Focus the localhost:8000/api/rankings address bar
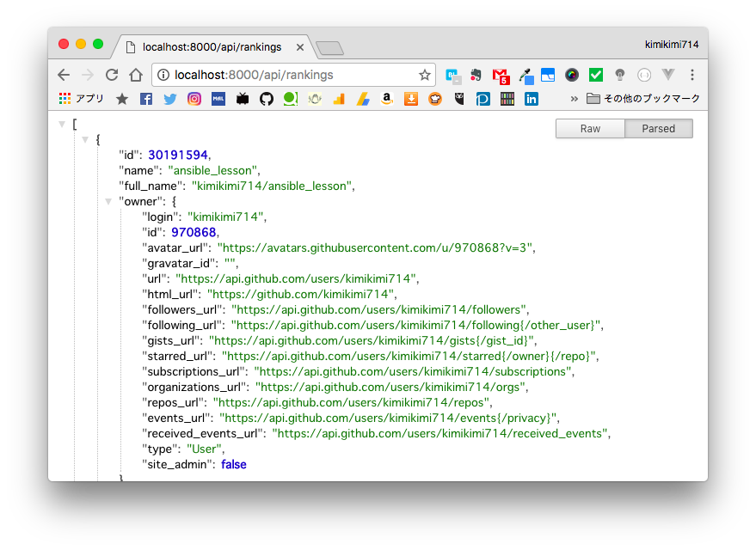This screenshot has height=550, width=756. (x=293, y=75)
